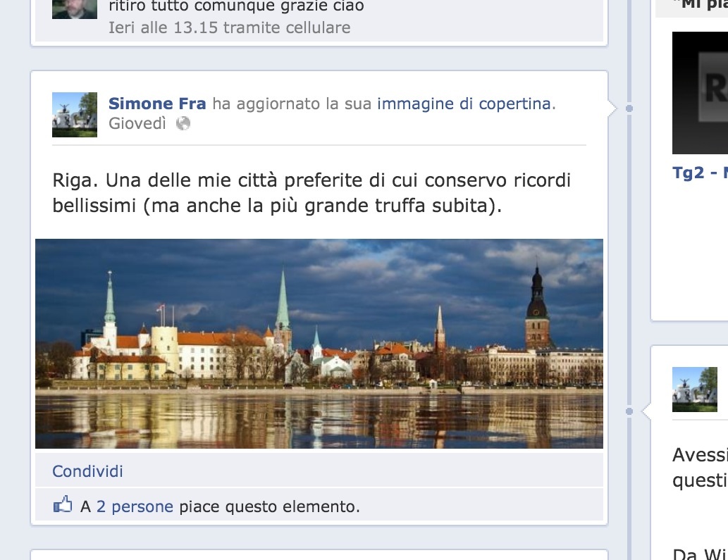
Task: Open Simone Fra's profile picture thumbnail
Action: (x=75, y=115)
